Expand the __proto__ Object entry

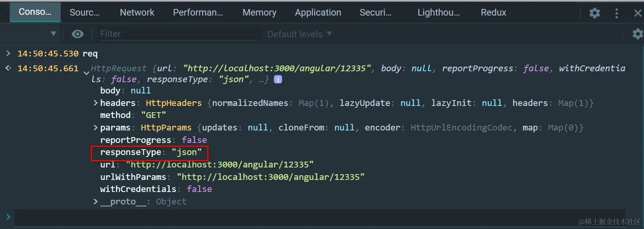coord(95,201)
